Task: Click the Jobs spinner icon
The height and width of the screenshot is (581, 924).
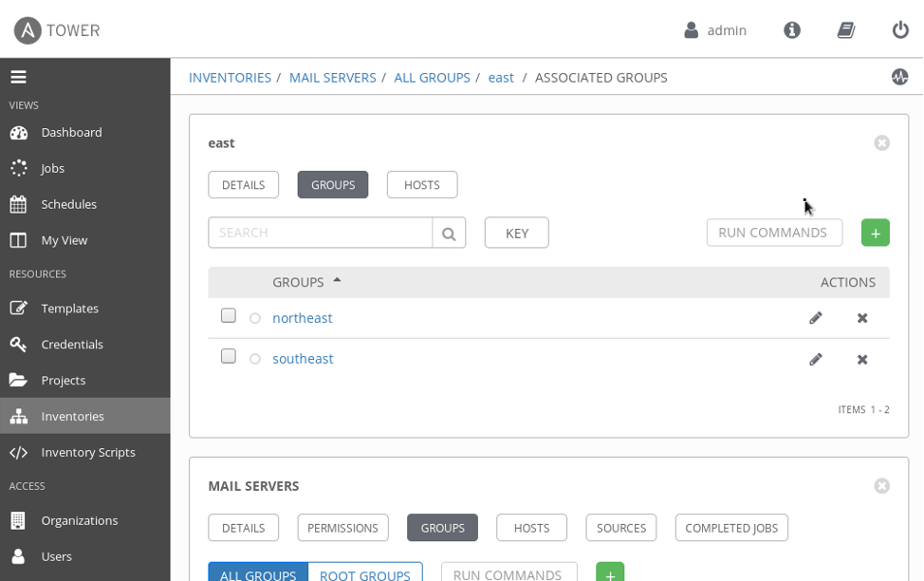Action: [x=18, y=168]
